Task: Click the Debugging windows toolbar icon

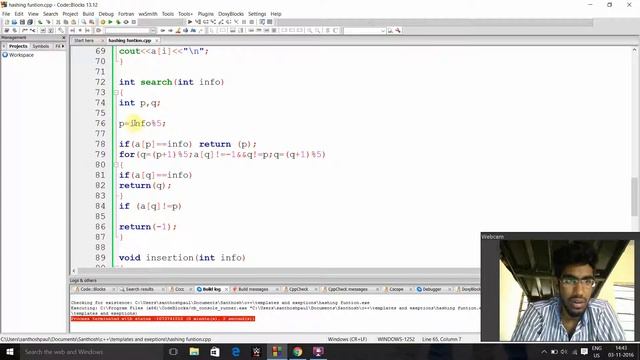Action: pyautogui.click(x=262, y=22)
